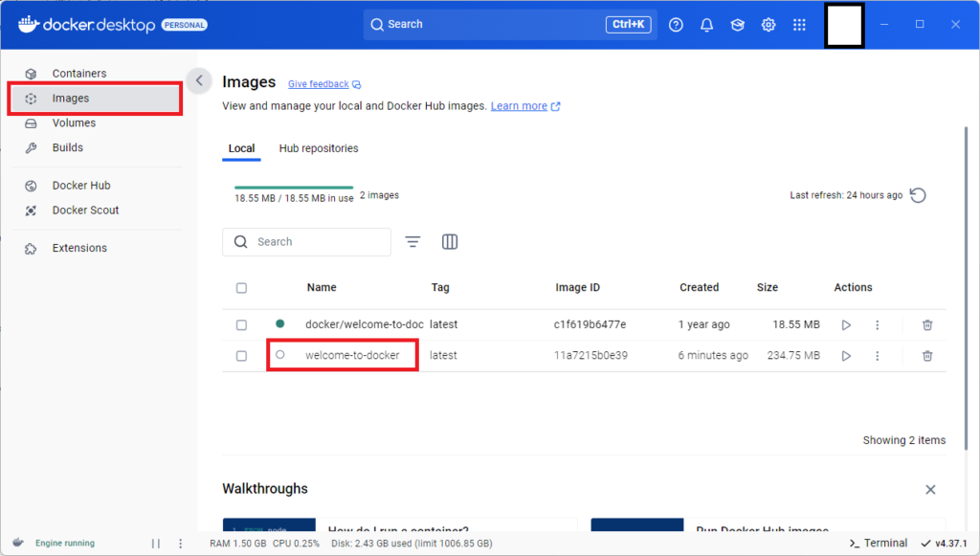This screenshot has height=556, width=980.
Task: Tick the select all images checkbox
Action: point(241,288)
